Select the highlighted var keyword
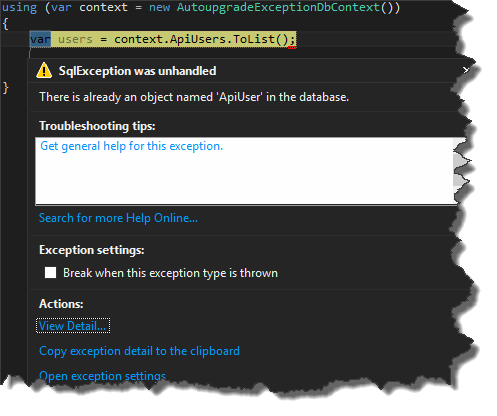 click(40, 39)
